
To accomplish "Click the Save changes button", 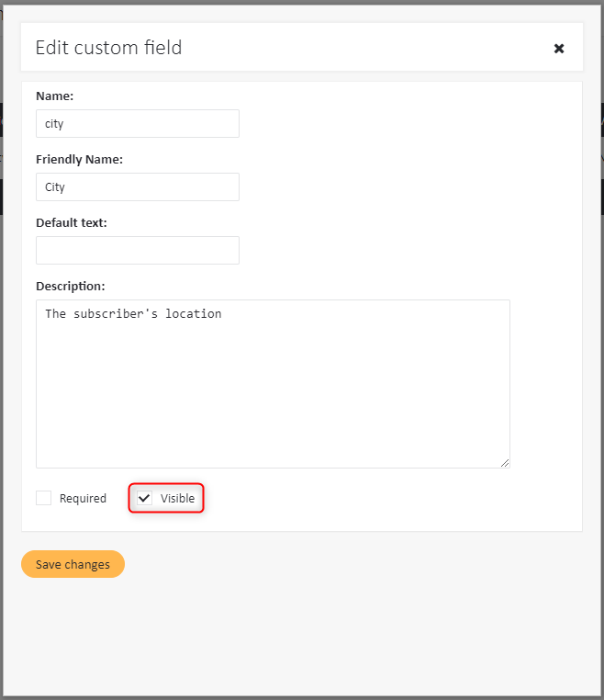I will coord(73,564).
